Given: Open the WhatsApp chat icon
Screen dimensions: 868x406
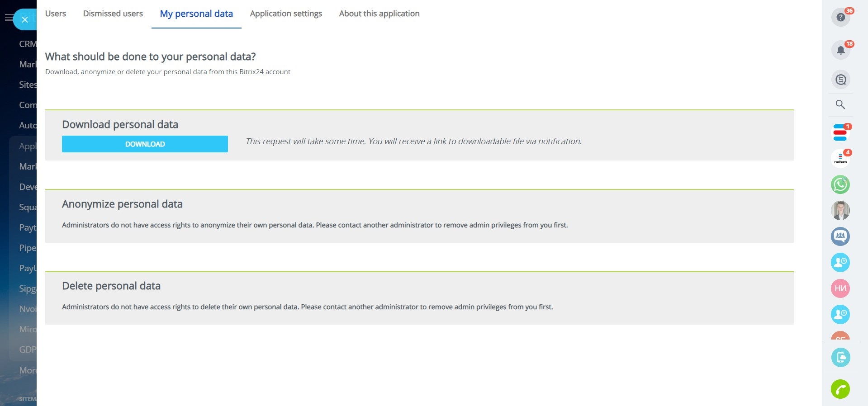Looking at the screenshot, I should pos(840,184).
